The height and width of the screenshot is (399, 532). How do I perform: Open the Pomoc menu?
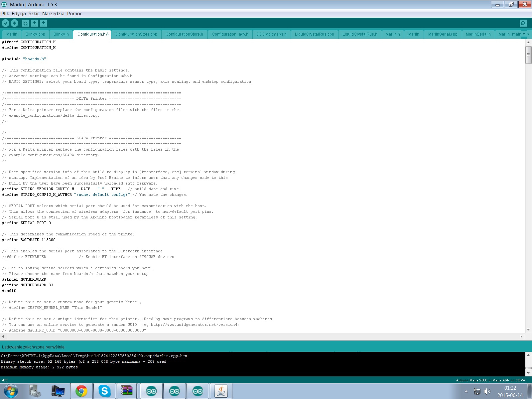[x=75, y=14]
